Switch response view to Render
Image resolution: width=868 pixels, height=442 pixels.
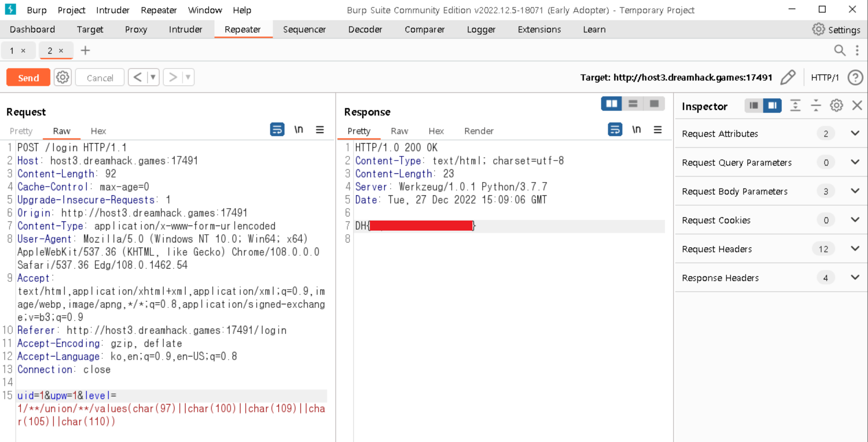479,131
